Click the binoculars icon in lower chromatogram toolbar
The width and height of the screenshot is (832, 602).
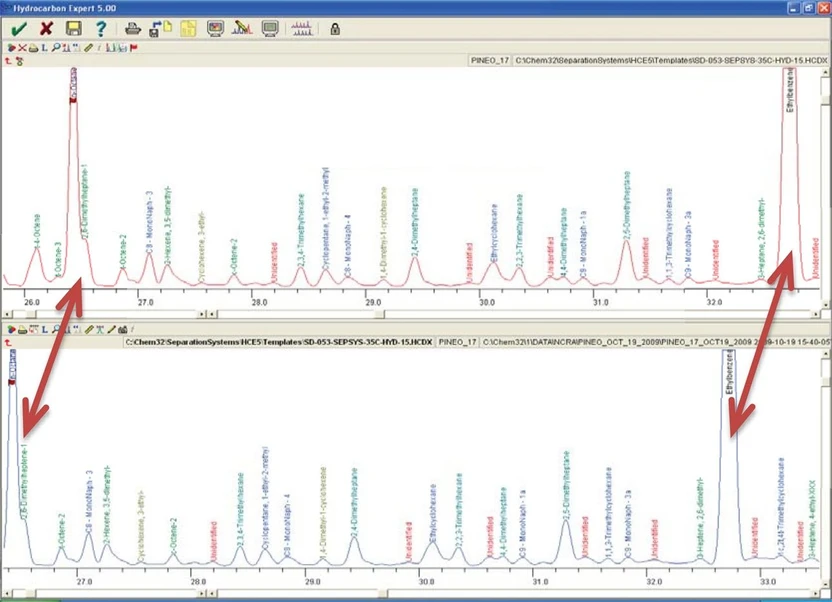pyautogui.click(x=124, y=328)
